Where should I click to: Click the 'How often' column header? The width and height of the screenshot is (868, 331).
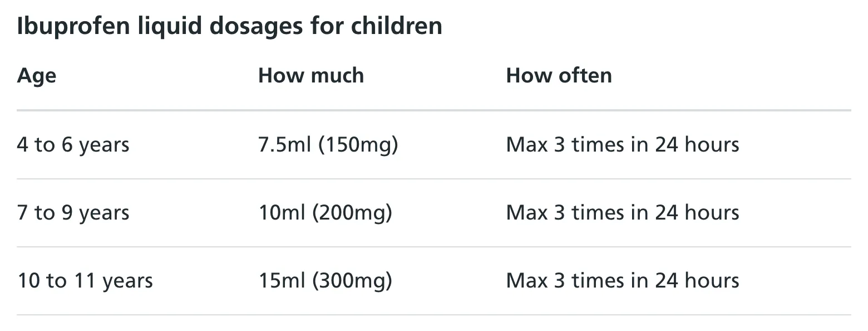pyautogui.click(x=559, y=76)
